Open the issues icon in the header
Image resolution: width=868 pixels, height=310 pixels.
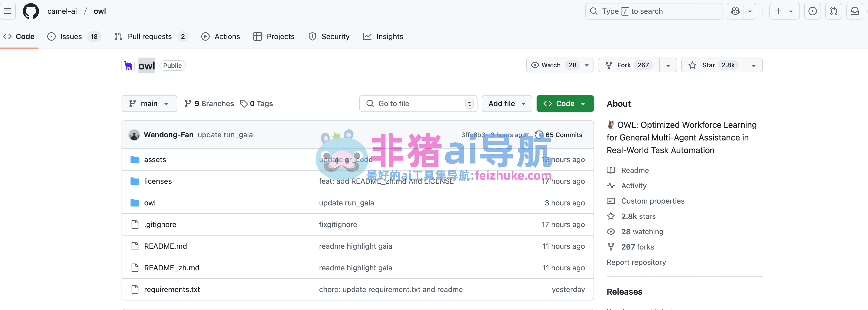812,11
